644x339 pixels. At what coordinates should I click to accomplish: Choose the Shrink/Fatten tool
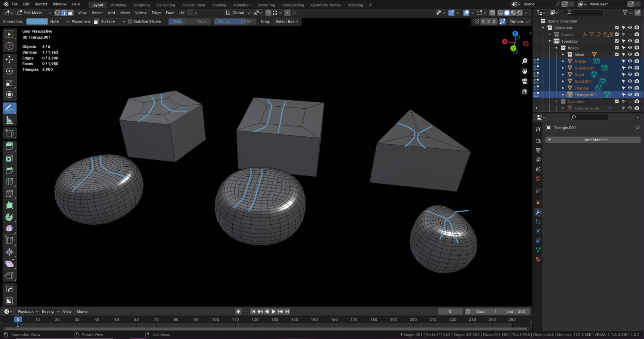pos(10,252)
